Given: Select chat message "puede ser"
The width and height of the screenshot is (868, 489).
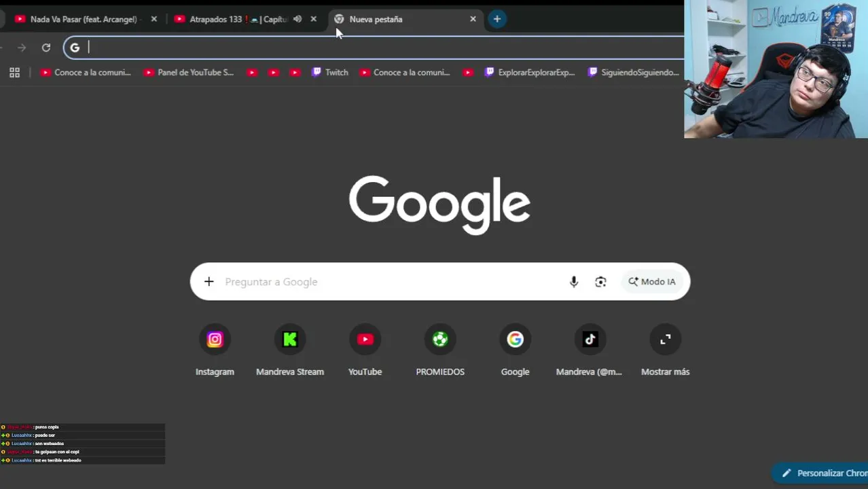Looking at the screenshot, I should coord(45,435).
